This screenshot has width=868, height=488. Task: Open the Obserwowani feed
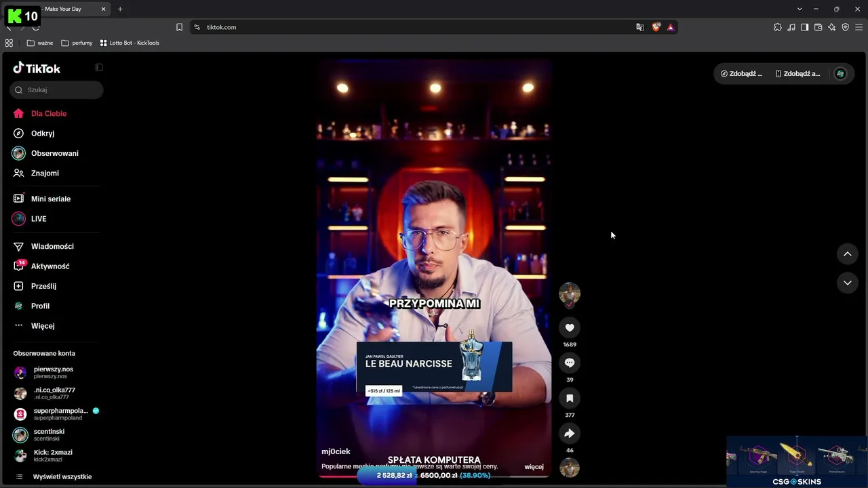tap(56, 153)
